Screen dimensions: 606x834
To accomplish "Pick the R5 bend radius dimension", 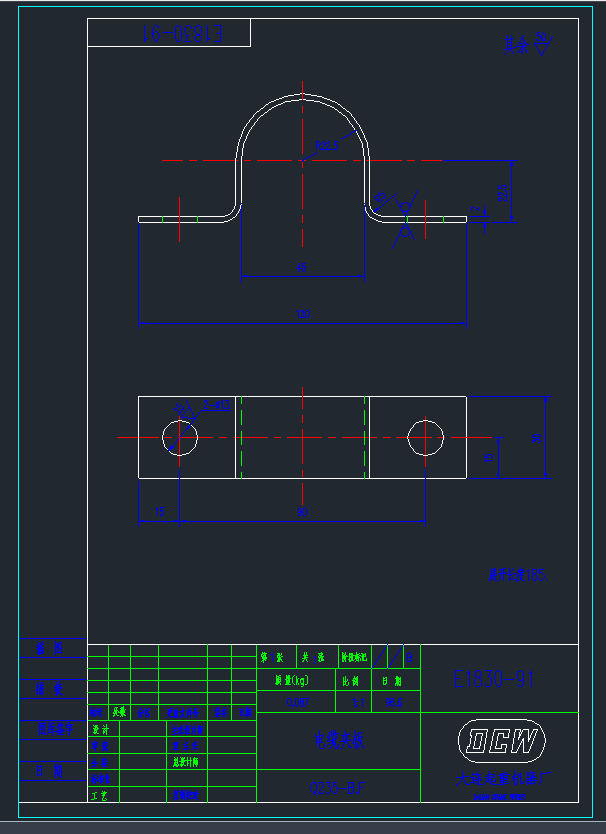I will (x=380, y=197).
